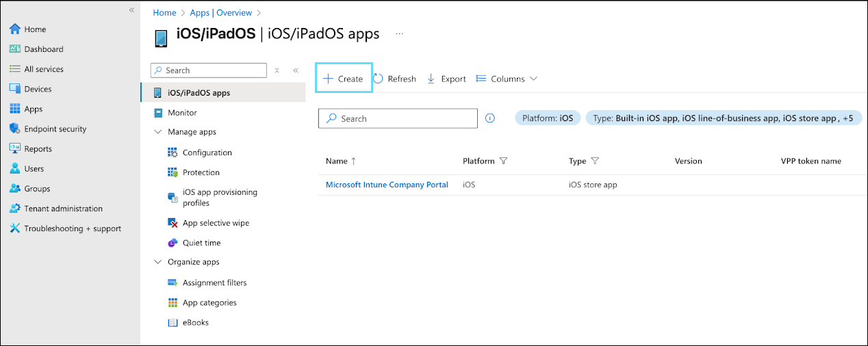
Task: Open the Columns dropdown
Action: (x=507, y=79)
